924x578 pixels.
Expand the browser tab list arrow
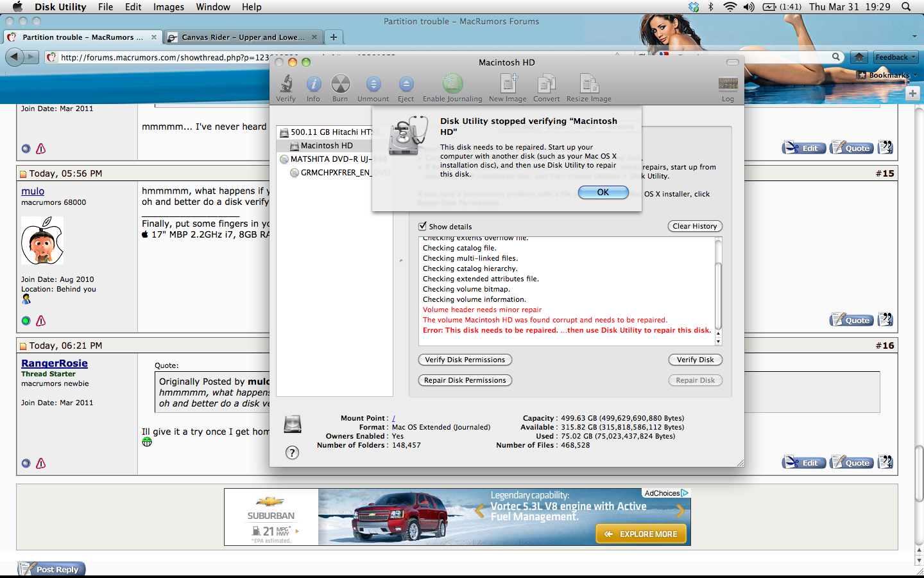click(x=914, y=37)
